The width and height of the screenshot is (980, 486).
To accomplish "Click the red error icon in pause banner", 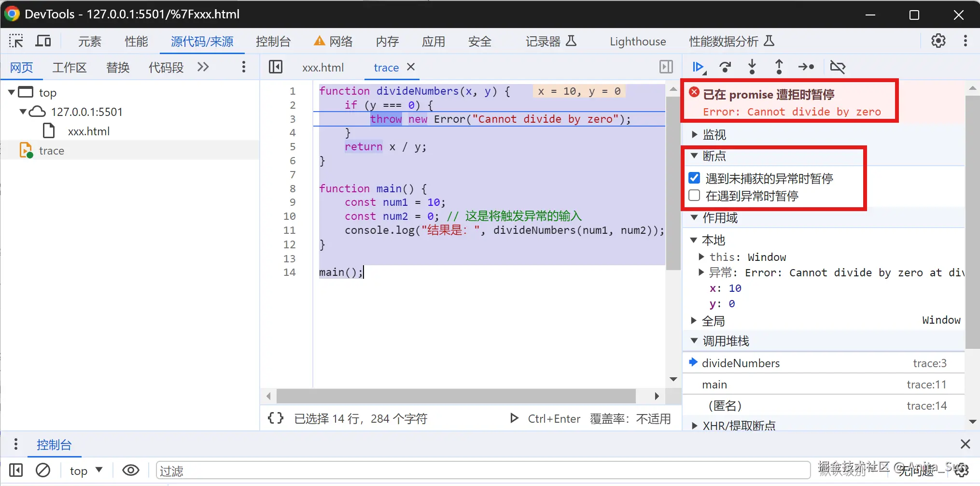I will pyautogui.click(x=694, y=92).
